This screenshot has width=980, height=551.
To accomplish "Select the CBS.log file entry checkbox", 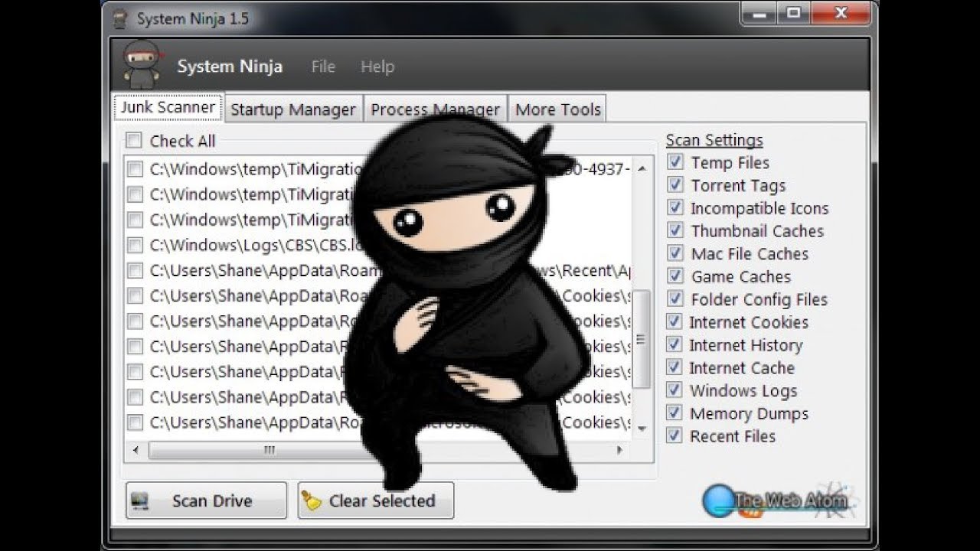I will (135, 245).
